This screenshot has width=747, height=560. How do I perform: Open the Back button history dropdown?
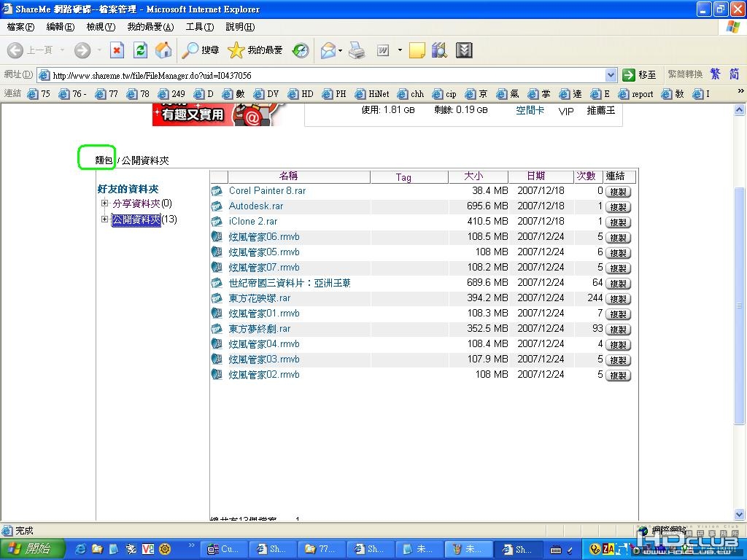[x=62, y=50]
